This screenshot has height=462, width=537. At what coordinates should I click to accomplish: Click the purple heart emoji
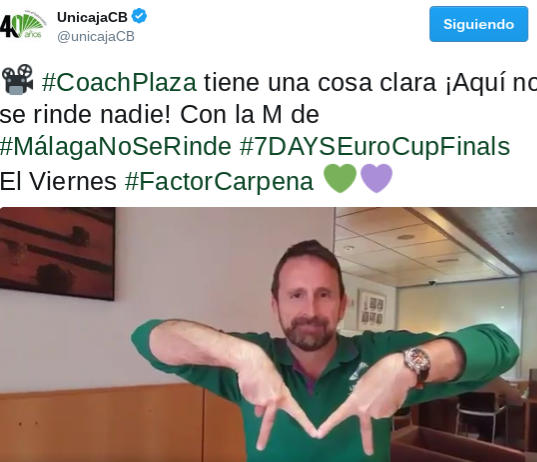[376, 178]
